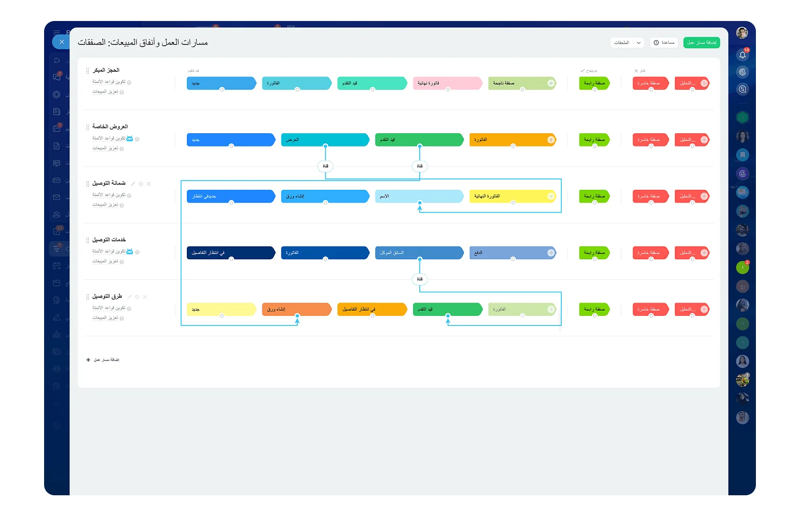Click the green إضافة مسار عمل button
The image size is (800, 532).
coord(701,42)
